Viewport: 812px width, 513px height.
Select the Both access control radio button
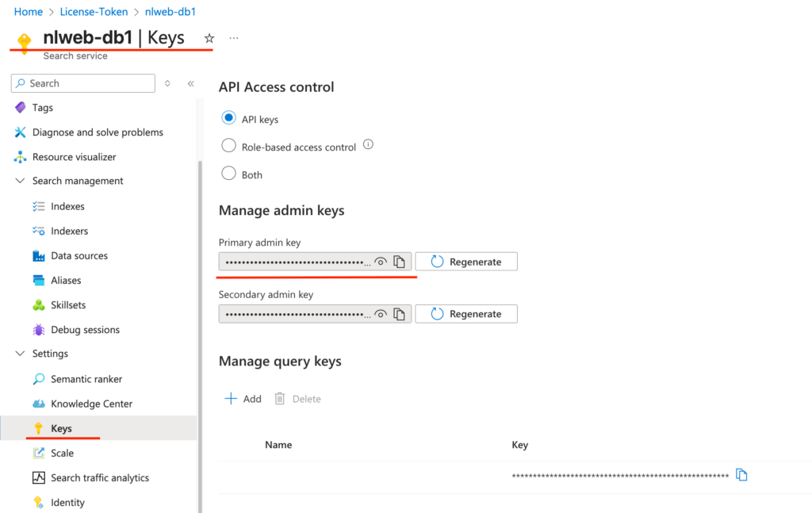pyautogui.click(x=228, y=174)
